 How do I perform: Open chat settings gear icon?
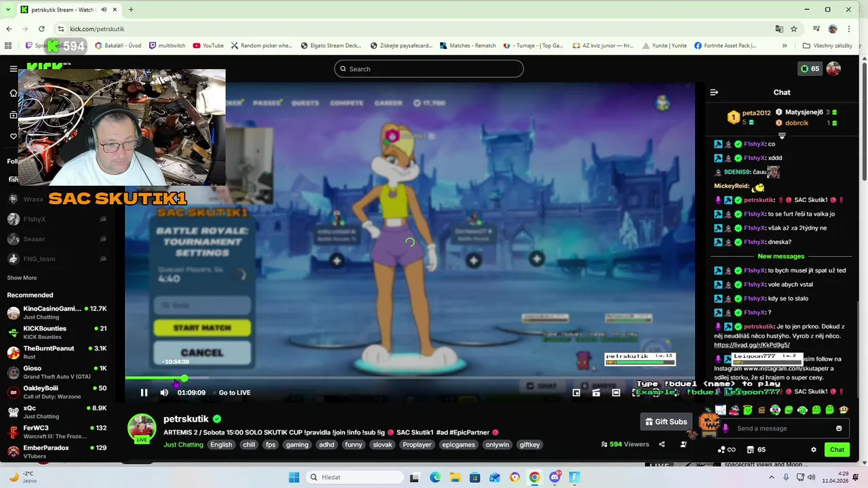[814, 449]
